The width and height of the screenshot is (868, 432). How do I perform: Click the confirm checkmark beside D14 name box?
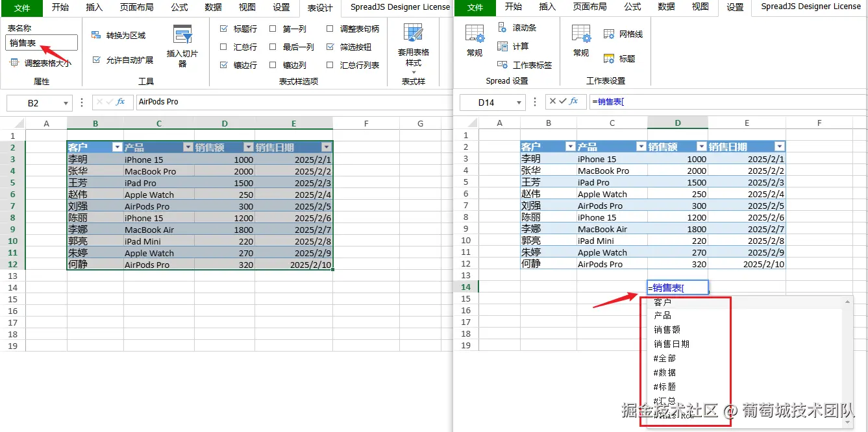[x=563, y=101]
